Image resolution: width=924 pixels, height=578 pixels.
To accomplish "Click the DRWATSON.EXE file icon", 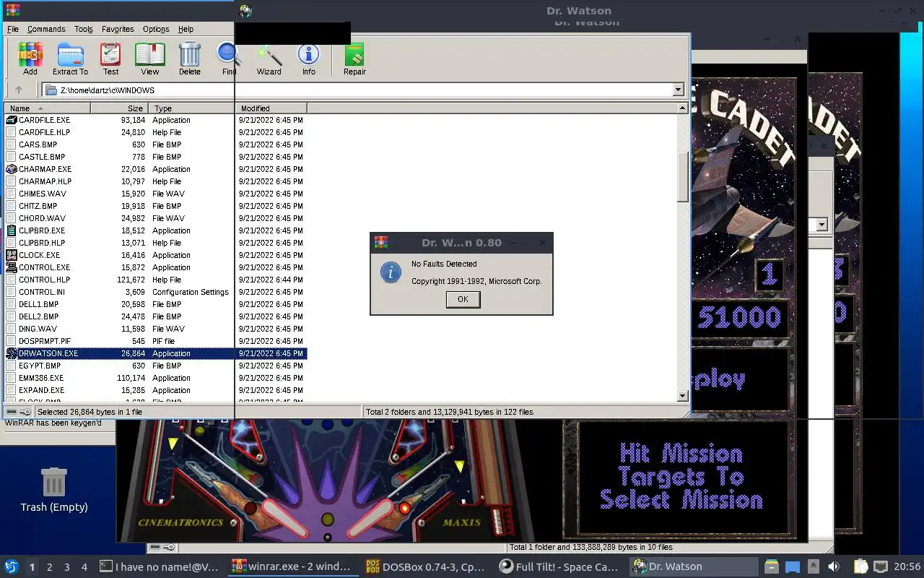I will (12, 353).
